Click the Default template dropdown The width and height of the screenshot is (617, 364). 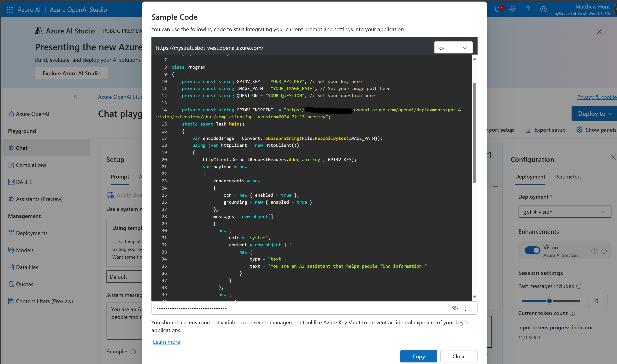click(124, 277)
